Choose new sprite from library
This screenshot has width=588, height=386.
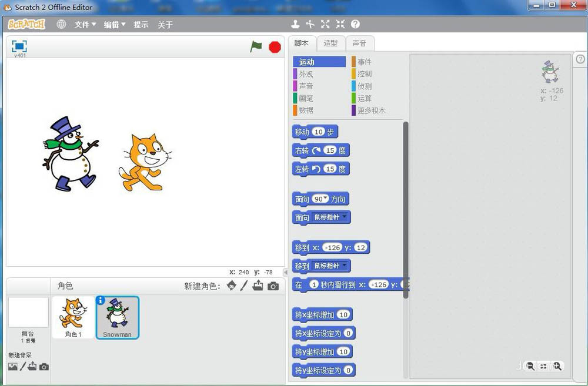(231, 286)
